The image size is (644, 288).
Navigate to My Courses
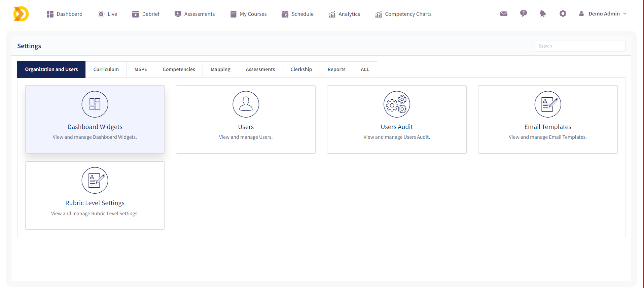pos(249,14)
